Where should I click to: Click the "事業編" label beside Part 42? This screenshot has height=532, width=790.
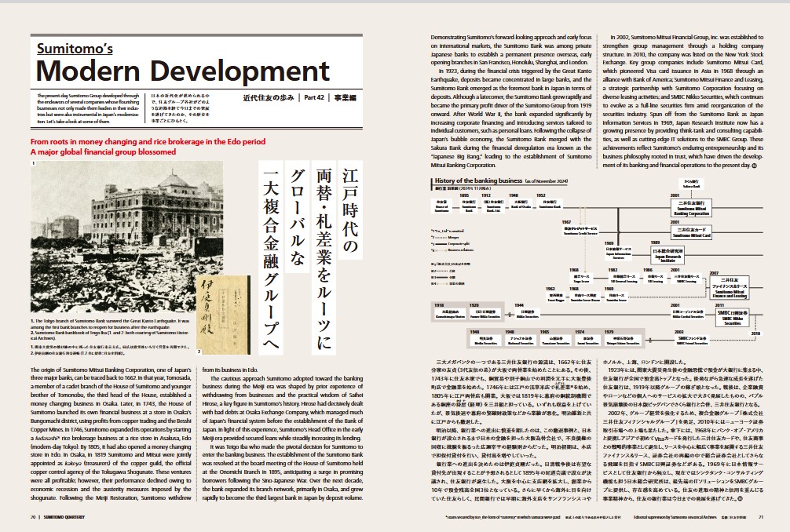tap(345, 97)
